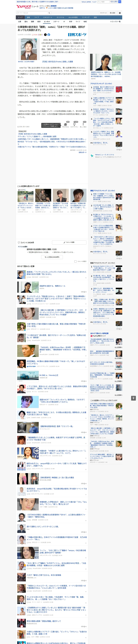Click the ログイン link

(42, 8)
